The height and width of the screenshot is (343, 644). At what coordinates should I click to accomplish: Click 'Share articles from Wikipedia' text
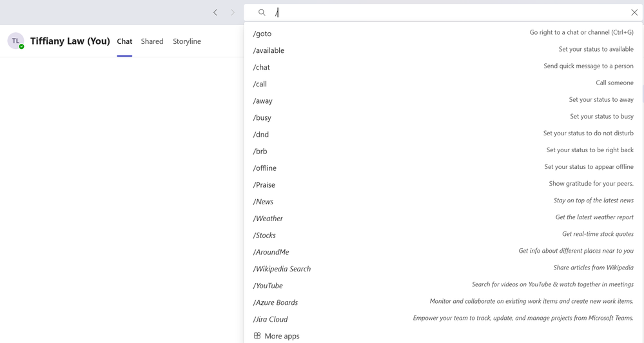coord(594,268)
